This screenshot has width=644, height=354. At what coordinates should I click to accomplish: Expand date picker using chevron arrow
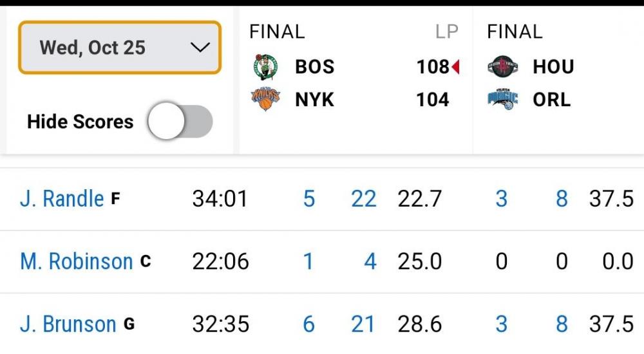(200, 48)
